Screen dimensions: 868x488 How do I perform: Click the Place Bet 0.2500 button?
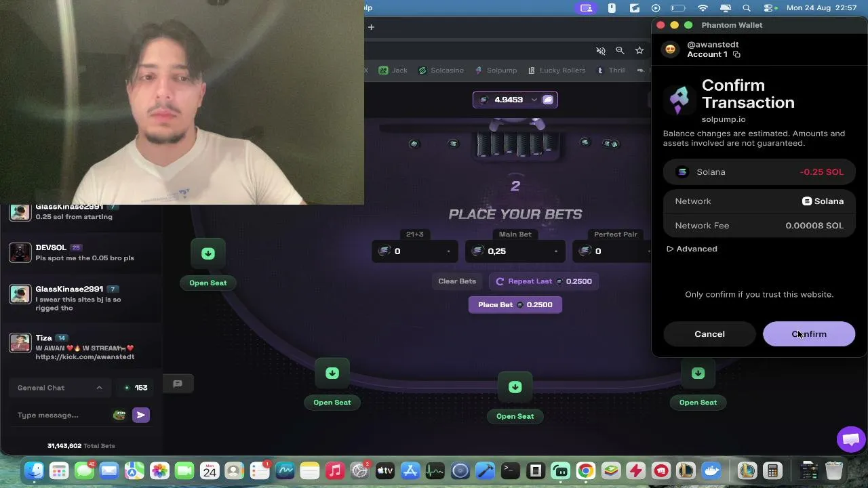click(515, 305)
